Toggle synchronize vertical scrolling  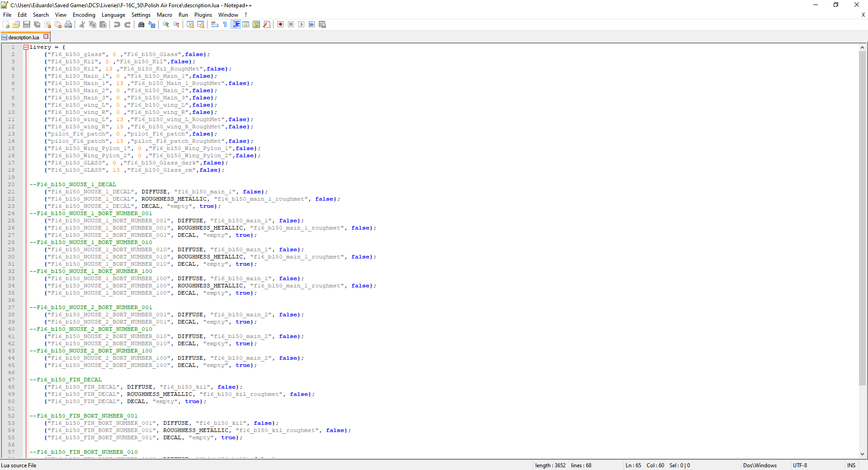click(x=190, y=24)
